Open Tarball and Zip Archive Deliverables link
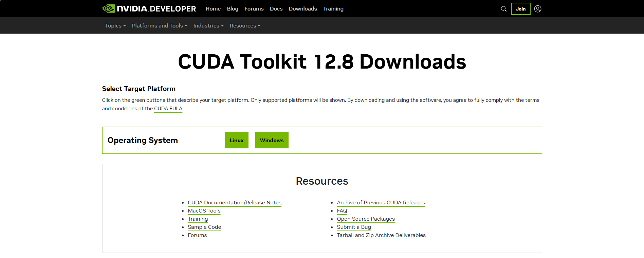 [x=381, y=235]
